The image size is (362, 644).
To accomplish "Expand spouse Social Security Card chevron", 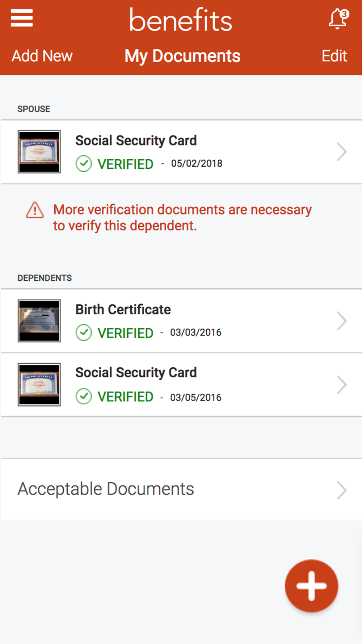I will click(x=341, y=152).
